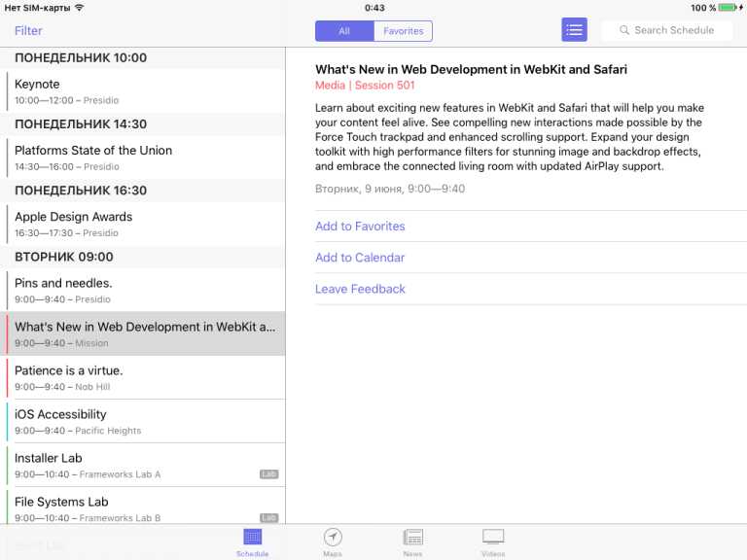Tap the Нет SIM-карты carrier text
The height and width of the screenshot is (560, 747).
pyautogui.click(x=37, y=8)
